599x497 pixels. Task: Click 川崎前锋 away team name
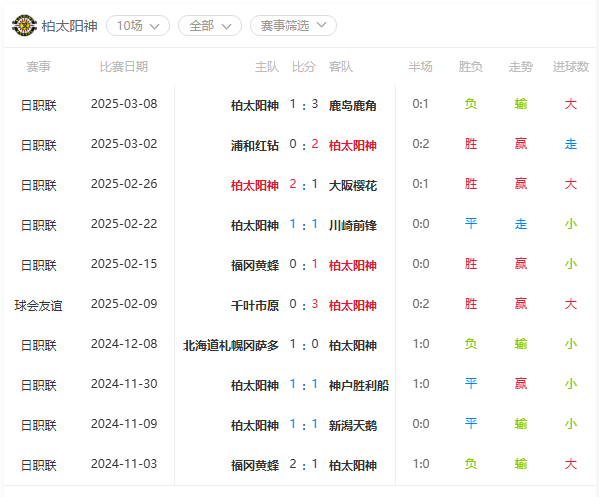(353, 225)
